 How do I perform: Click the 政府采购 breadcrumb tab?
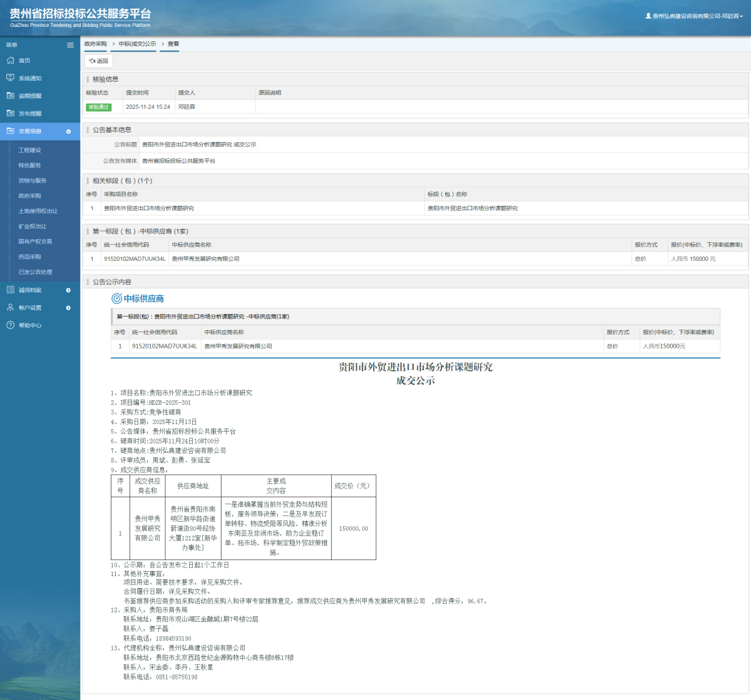96,44
